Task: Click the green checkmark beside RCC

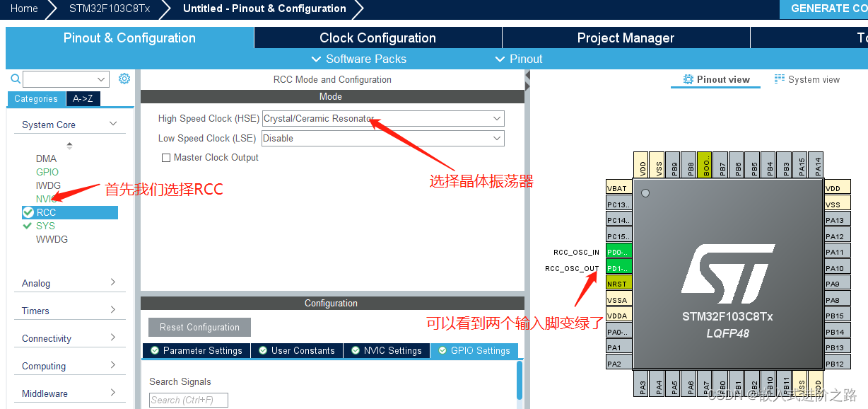Action: [29, 212]
